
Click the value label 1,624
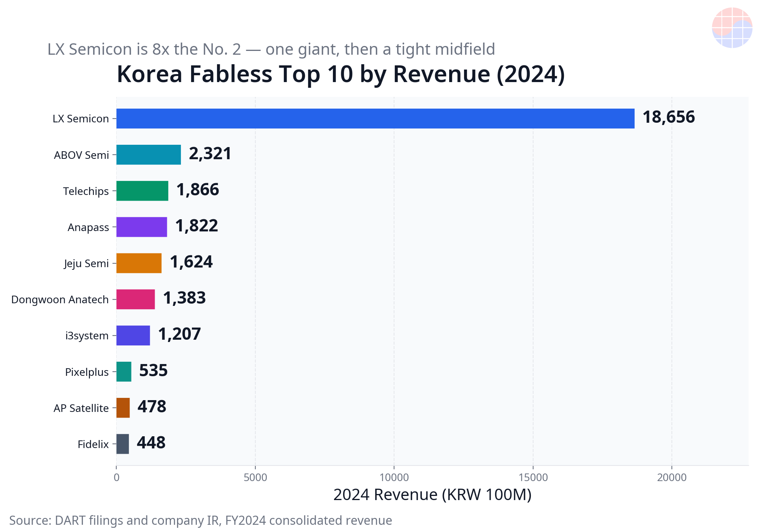pos(191,262)
